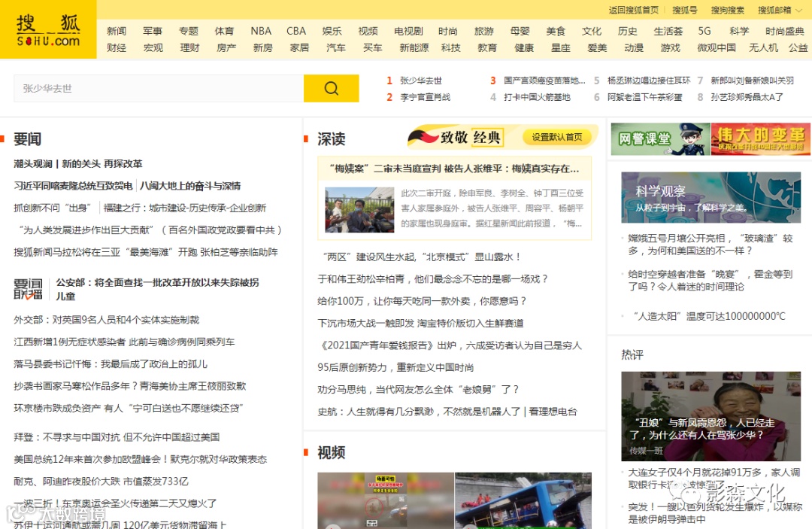Screen dimensions: 812x529
Task: Open 95后原创新势力 article
Action: [x=395, y=367]
